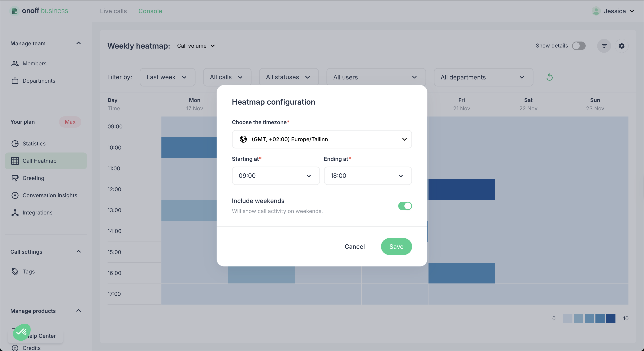This screenshot has width=644, height=351.
Task: Open the Statistics page
Action: click(46, 144)
